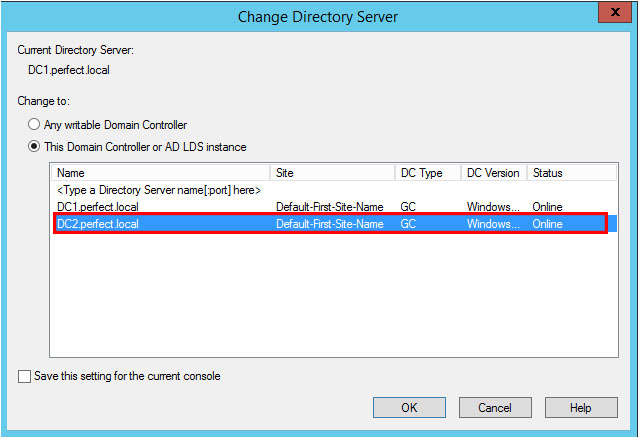This screenshot has height=438, width=639.
Task: Sort the list by the Name column header
Action: 161,173
